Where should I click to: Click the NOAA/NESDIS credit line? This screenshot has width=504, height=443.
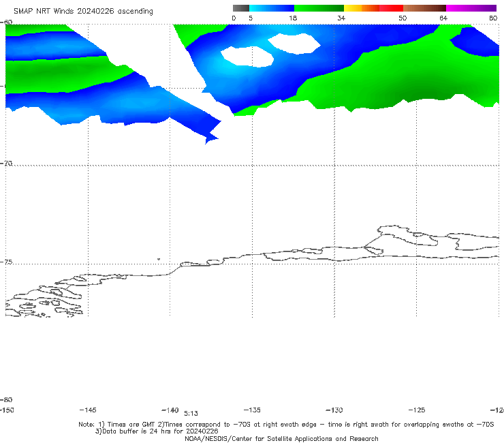tap(281, 438)
